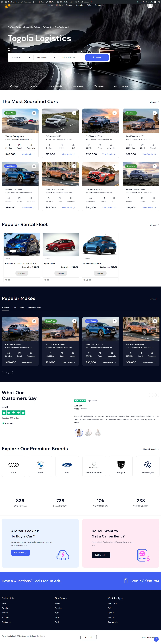Click the blue Search button
This screenshot has height=644, width=161.
[x=97, y=57]
